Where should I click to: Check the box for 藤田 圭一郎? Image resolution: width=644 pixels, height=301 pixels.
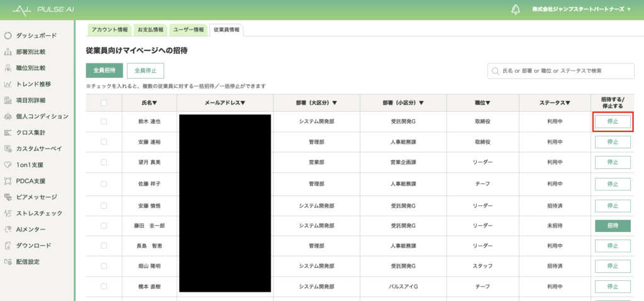(x=104, y=226)
